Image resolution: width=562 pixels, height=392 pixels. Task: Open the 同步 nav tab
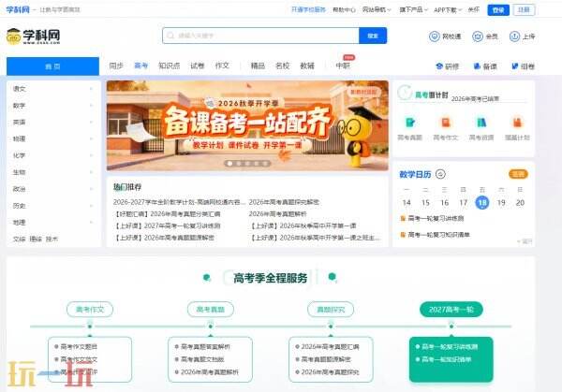click(x=116, y=65)
